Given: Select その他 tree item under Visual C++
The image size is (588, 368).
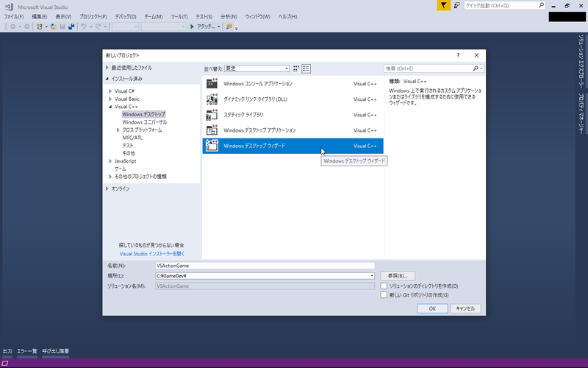Looking at the screenshot, I should pyautogui.click(x=128, y=153).
